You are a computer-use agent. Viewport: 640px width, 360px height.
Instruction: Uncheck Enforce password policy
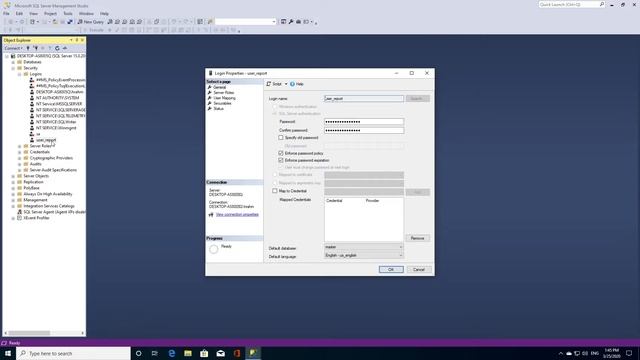(x=281, y=153)
